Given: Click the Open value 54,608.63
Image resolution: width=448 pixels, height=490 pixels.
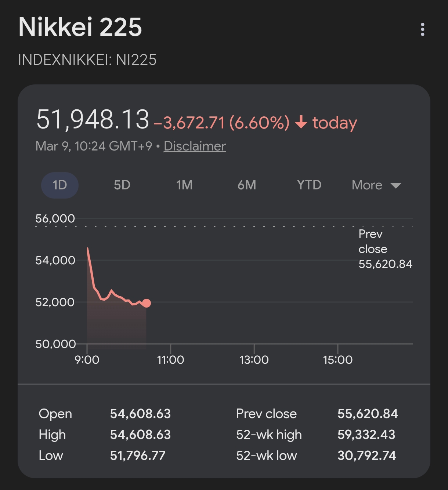Looking at the screenshot, I should coord(140,414).
